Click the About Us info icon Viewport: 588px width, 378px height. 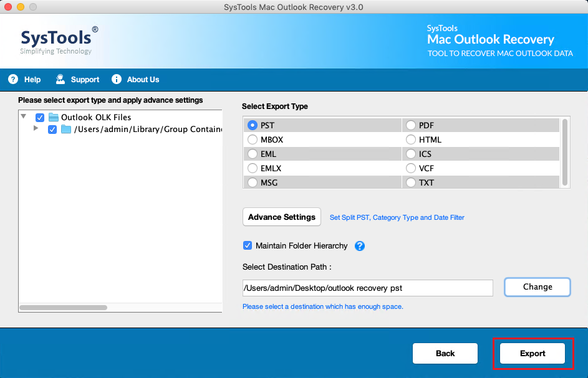[x=117, y=80]
